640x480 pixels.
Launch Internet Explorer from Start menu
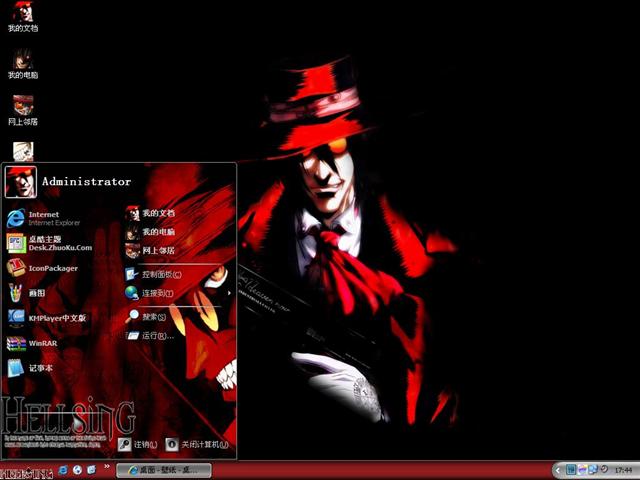45,218
